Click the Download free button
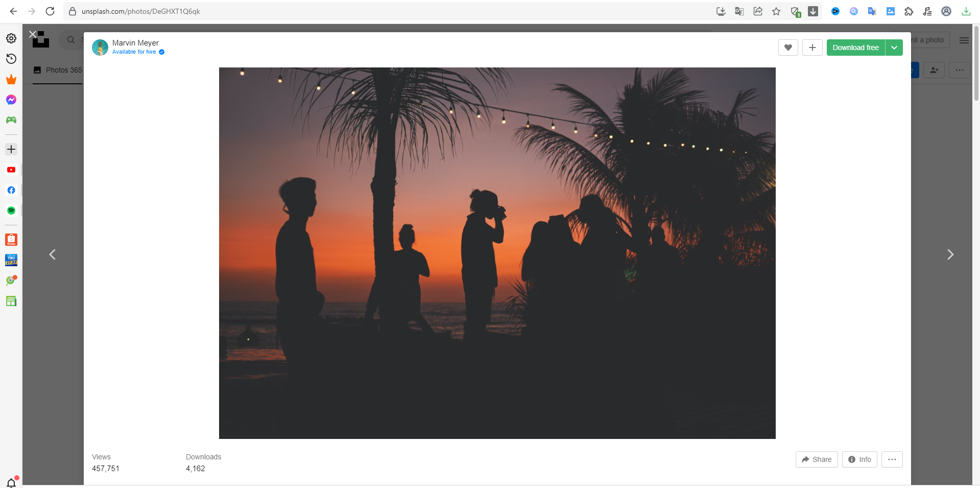 855,48
